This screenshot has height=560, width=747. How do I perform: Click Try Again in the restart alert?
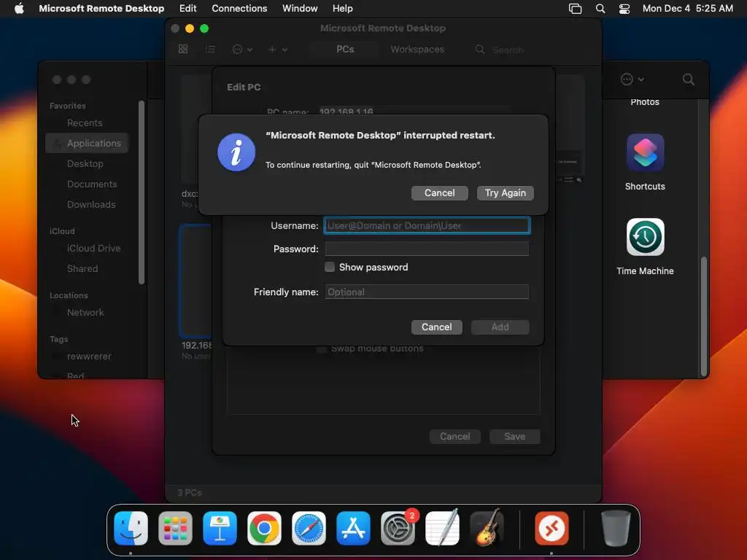pos(505,192)
